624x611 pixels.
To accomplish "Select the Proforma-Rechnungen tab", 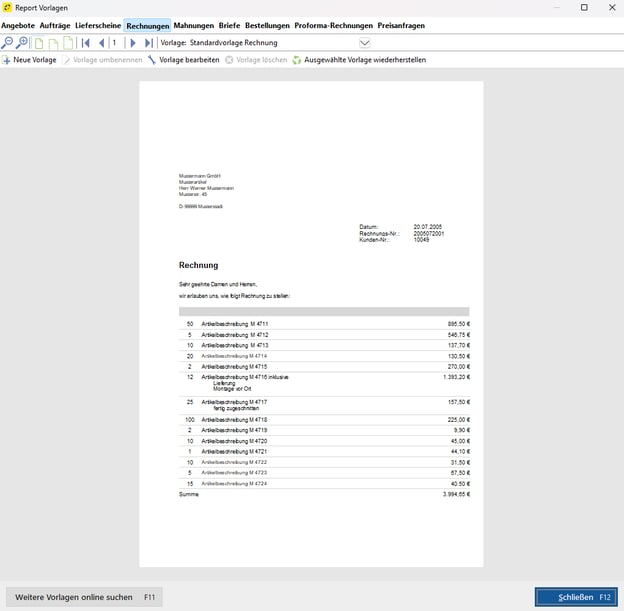I will [x=334, y=25].
